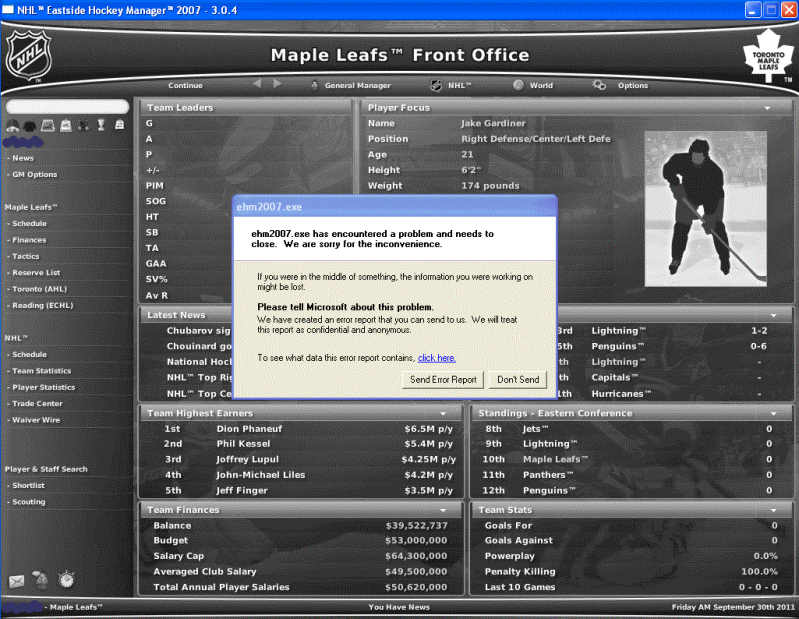Open GM Options in the sidebar
This screenshot has width=799, height=619.
35,175
